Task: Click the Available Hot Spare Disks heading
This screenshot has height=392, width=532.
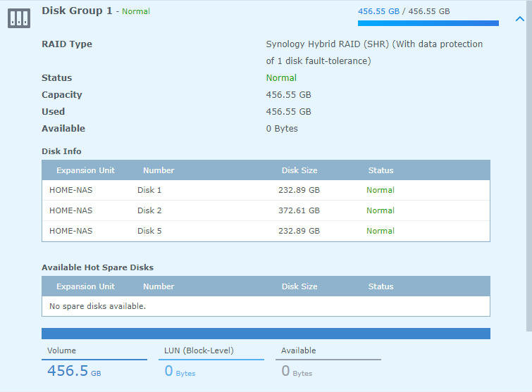Action: point(97,267)
